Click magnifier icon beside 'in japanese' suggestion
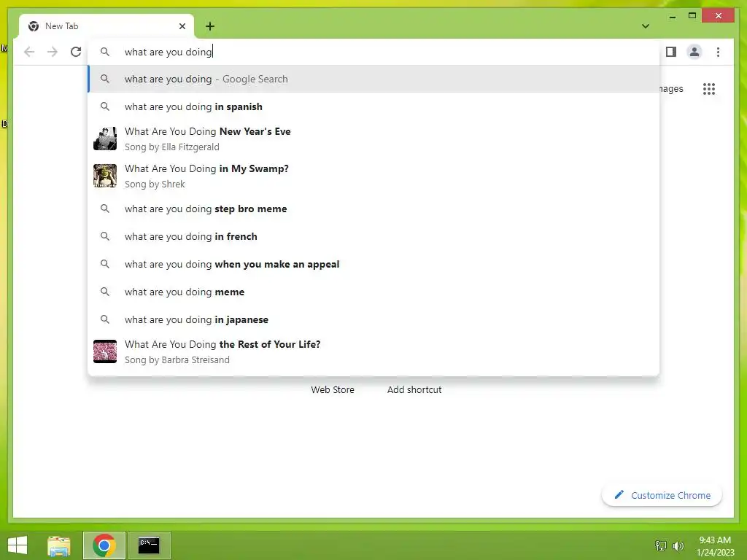 [x=105, y=319]
